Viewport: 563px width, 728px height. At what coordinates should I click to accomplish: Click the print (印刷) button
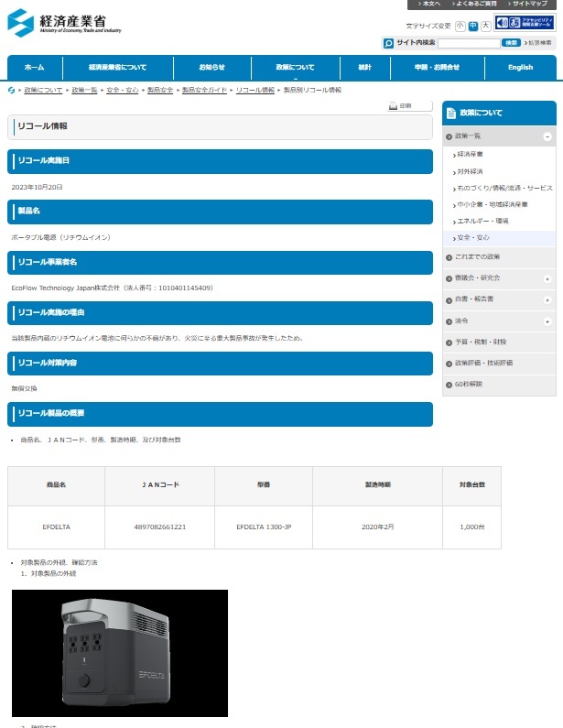[x=410, y=106]
